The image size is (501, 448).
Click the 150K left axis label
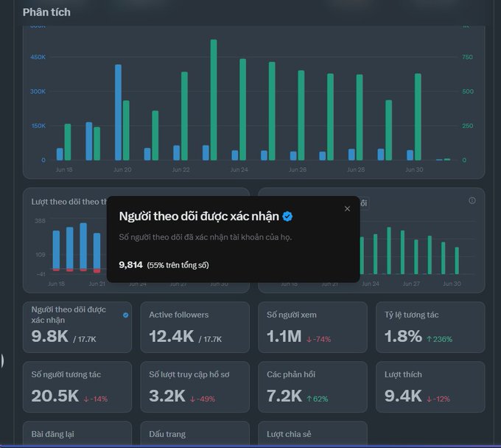click(x=38, y=126)
